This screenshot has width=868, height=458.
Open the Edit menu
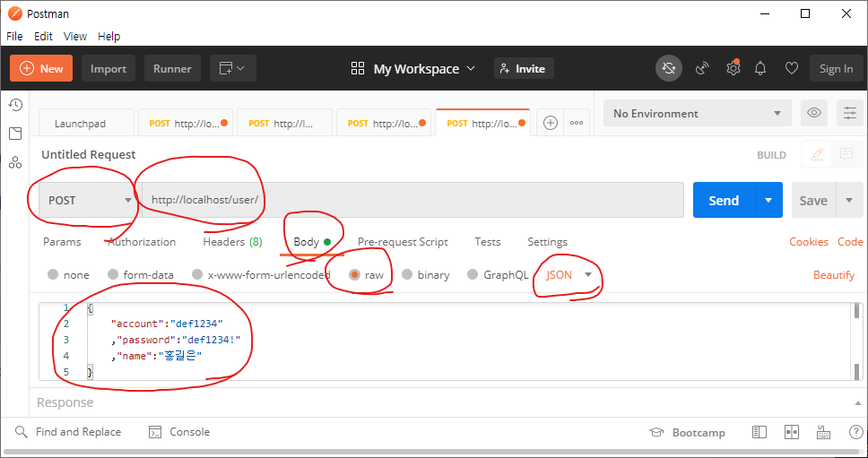coord(43,37)
